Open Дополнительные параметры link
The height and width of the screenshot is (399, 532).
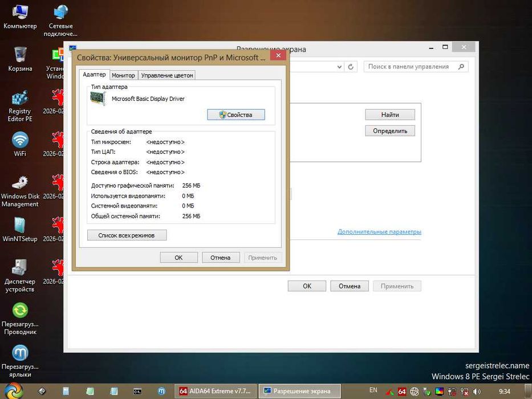379,232
